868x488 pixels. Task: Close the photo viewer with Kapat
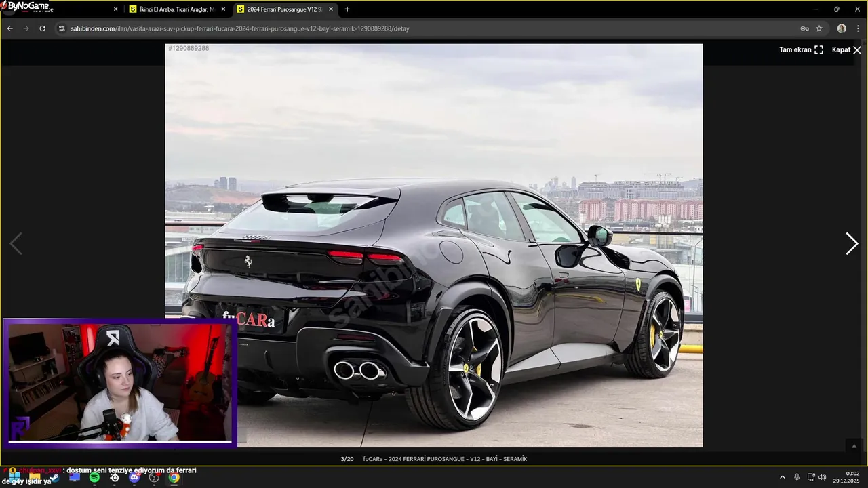(x=846, y=49)
